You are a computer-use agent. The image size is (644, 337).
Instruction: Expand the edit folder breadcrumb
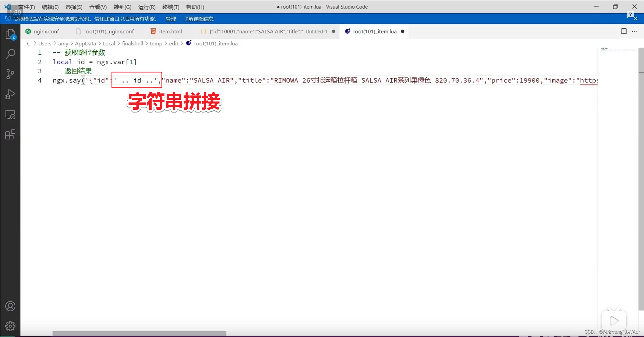tap(174, 43)
